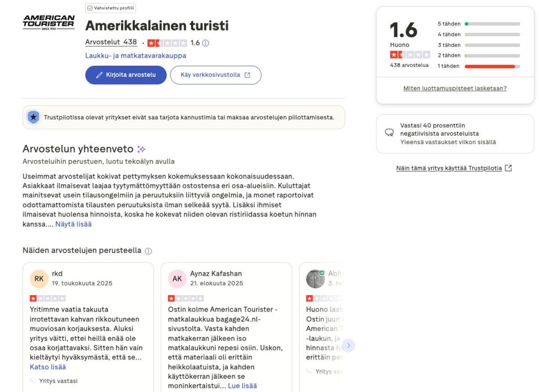Click the info icon beside Näiden arvostelujen perusteella

tap(148, 251)
